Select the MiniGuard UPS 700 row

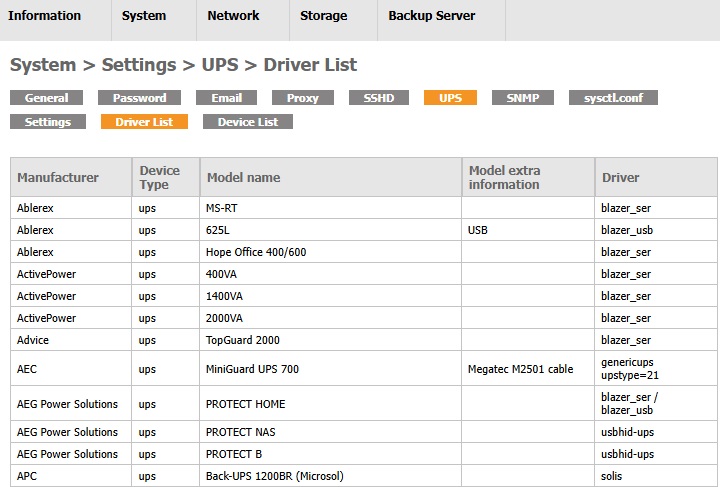coord(252,369)
